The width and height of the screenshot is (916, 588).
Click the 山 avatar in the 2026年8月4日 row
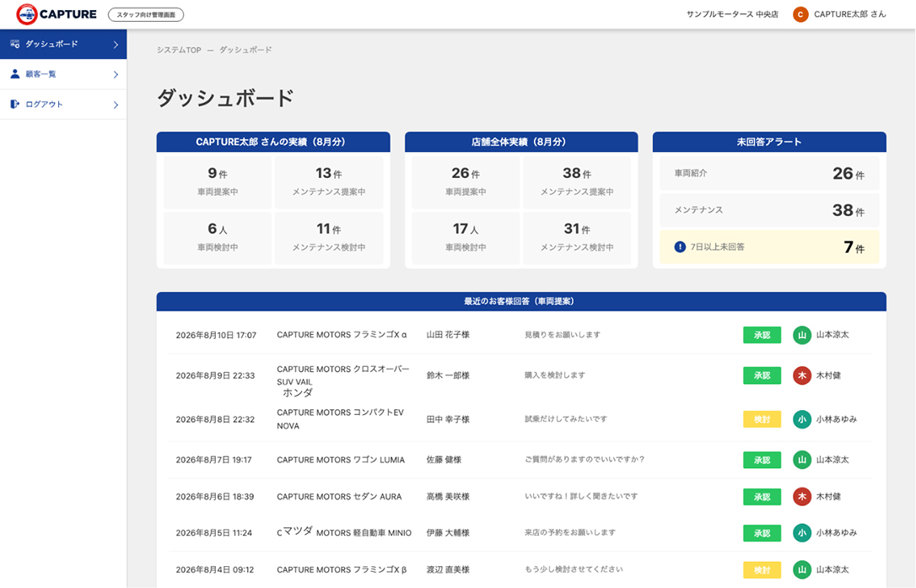[802, 569]
